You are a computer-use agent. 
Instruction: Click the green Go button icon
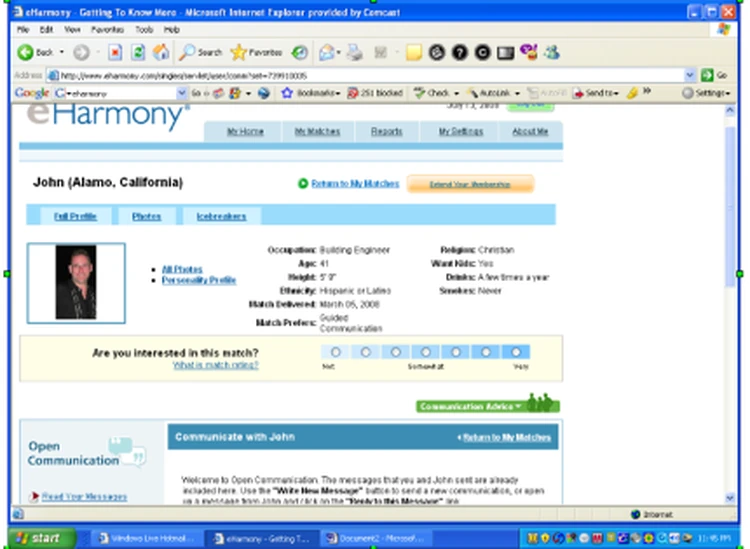[707, 75]
